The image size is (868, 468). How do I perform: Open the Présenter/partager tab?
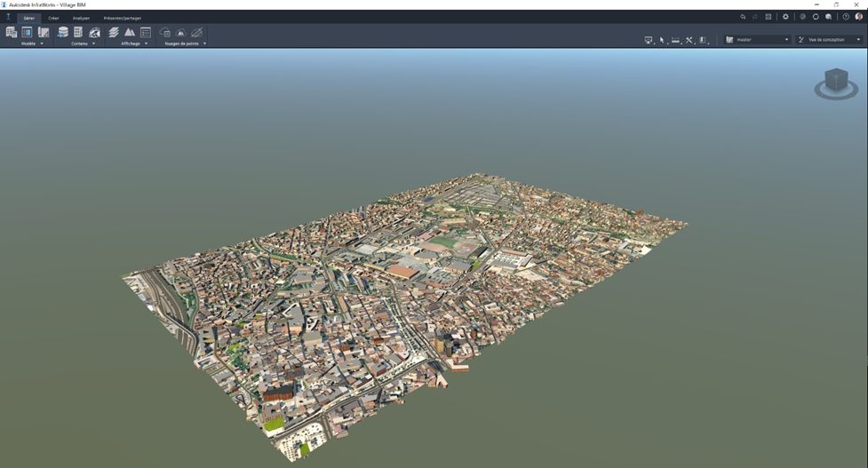tap(122, 18)
